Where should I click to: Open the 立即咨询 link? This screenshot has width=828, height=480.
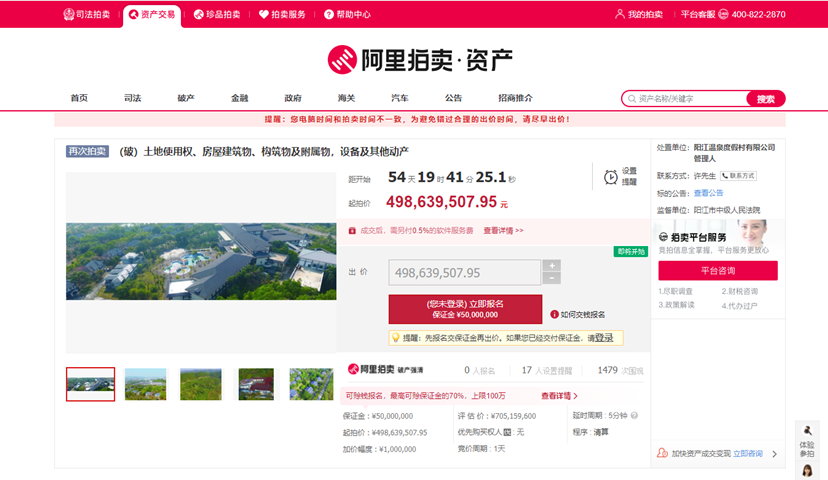748,454
